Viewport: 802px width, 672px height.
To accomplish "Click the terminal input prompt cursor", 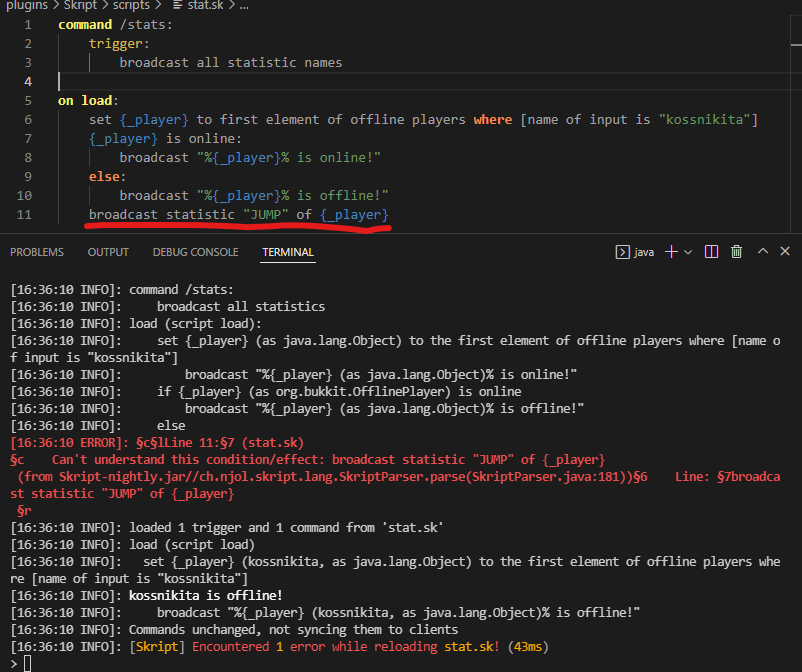I will (x=28, y=664).
